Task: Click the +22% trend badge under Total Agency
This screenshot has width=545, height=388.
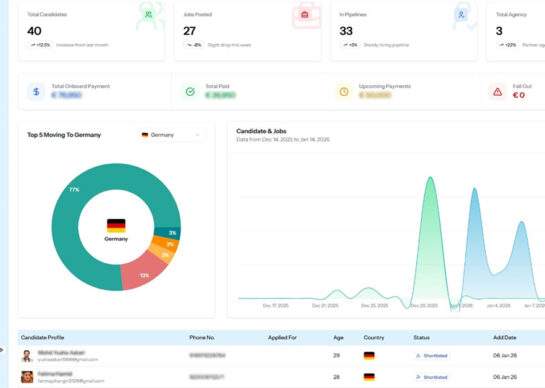Action: (507, 45)
